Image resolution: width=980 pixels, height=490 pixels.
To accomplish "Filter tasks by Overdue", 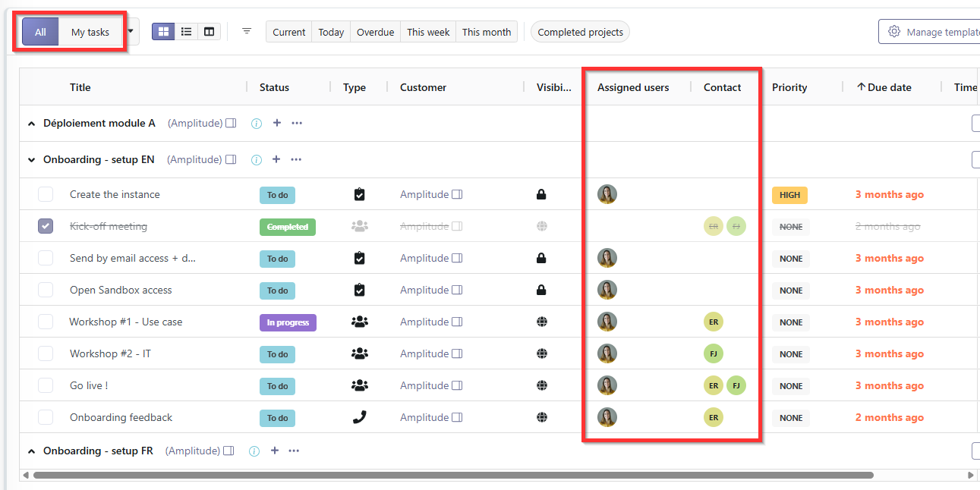I will [375, 32].
